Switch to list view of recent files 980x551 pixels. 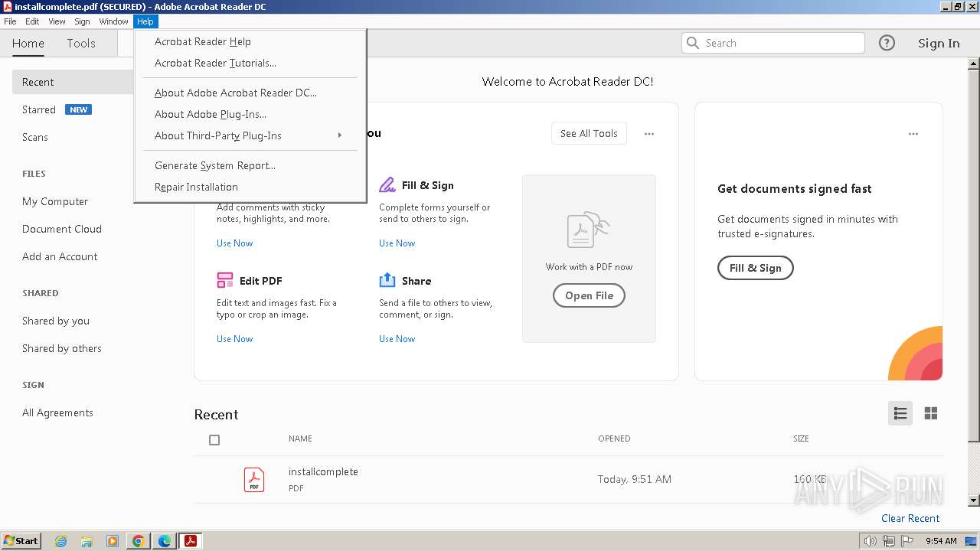900,413
